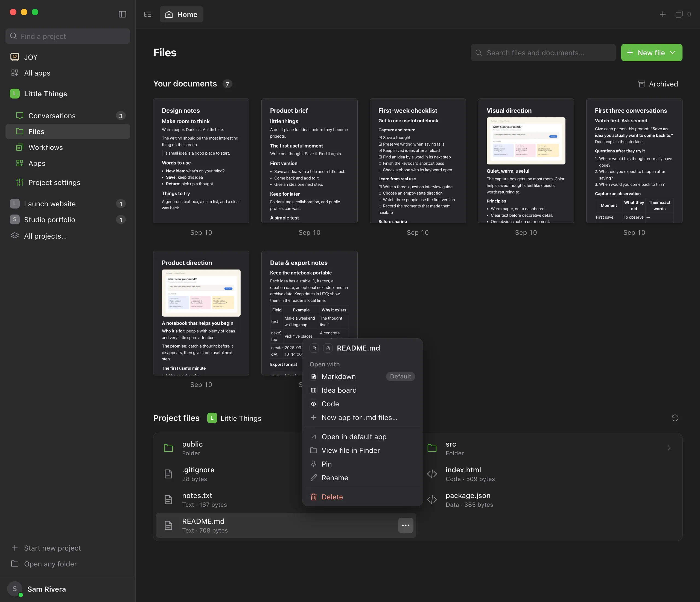The height and width of the screenshot is (602, 700).
Task: Open the outline list icon beside Home
Action: pos(148,14)
